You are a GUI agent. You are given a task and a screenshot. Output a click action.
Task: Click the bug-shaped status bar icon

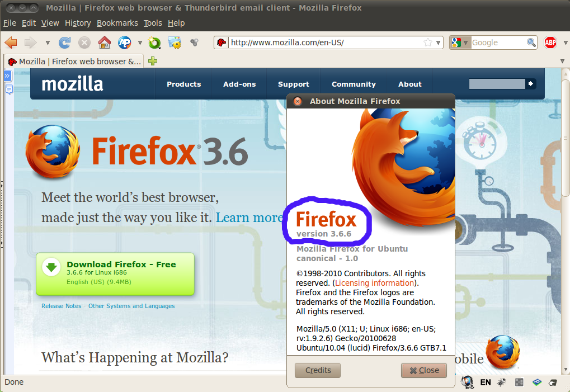pyautogui.click(x=502, y=382)
